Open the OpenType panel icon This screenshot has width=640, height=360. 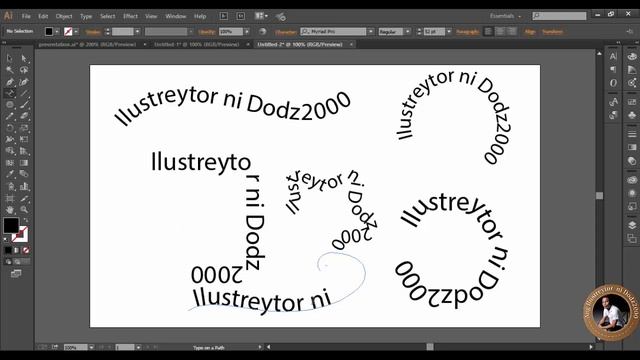click(613, 83)
